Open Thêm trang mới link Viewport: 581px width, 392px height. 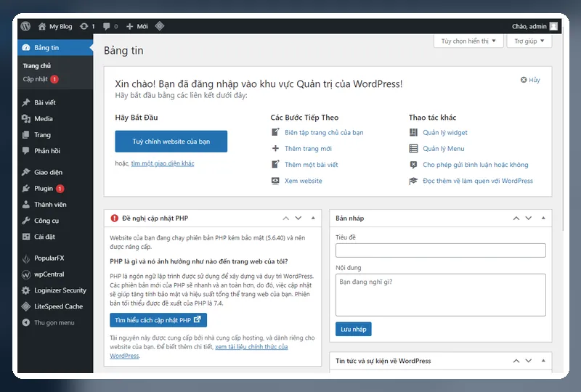[x=308, y=149]
